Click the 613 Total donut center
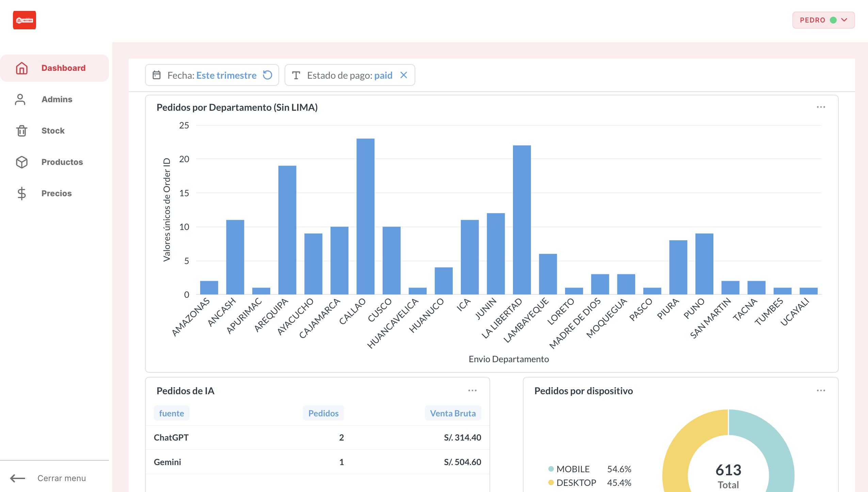The height and width of the screenshot is (492, 868). 728,476
